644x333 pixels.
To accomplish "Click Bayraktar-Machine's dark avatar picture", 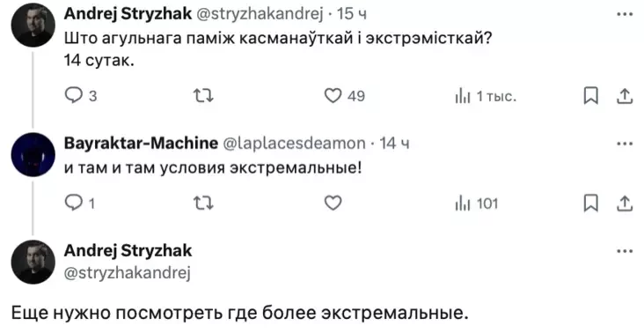I will 33,154.
